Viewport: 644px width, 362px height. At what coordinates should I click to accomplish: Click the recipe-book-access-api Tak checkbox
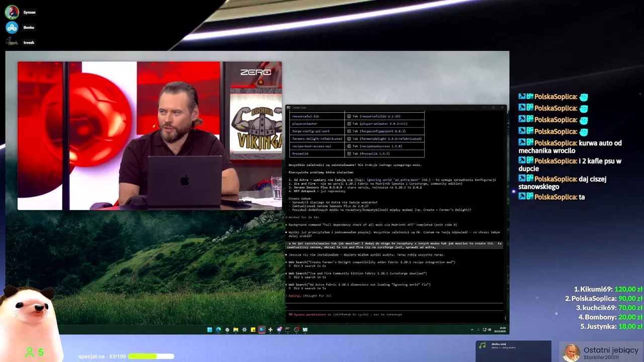[x=349, y=146]
